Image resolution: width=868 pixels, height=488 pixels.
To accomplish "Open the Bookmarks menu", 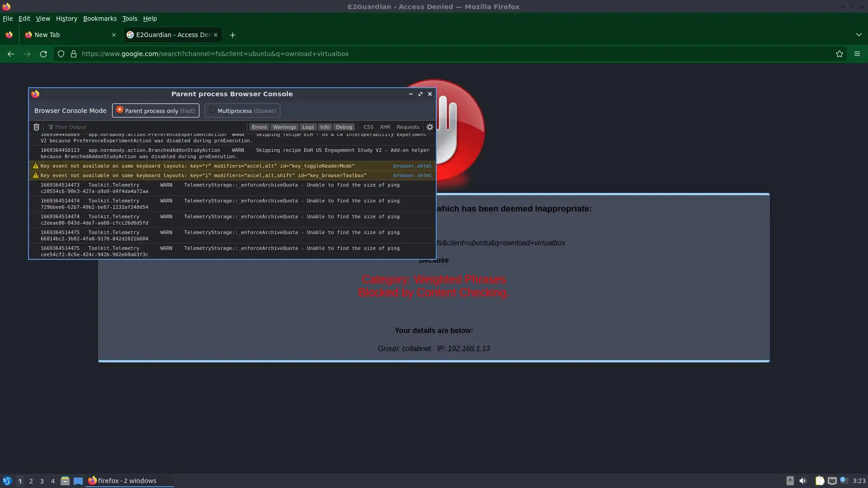I will [x=99, y=19].
